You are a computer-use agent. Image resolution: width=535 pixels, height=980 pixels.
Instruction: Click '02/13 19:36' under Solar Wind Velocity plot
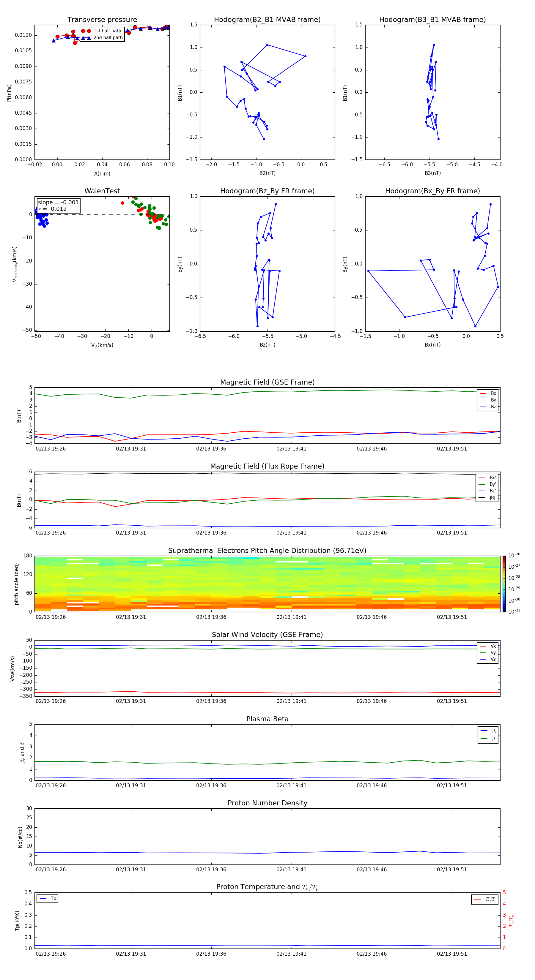tap(211, 701)
